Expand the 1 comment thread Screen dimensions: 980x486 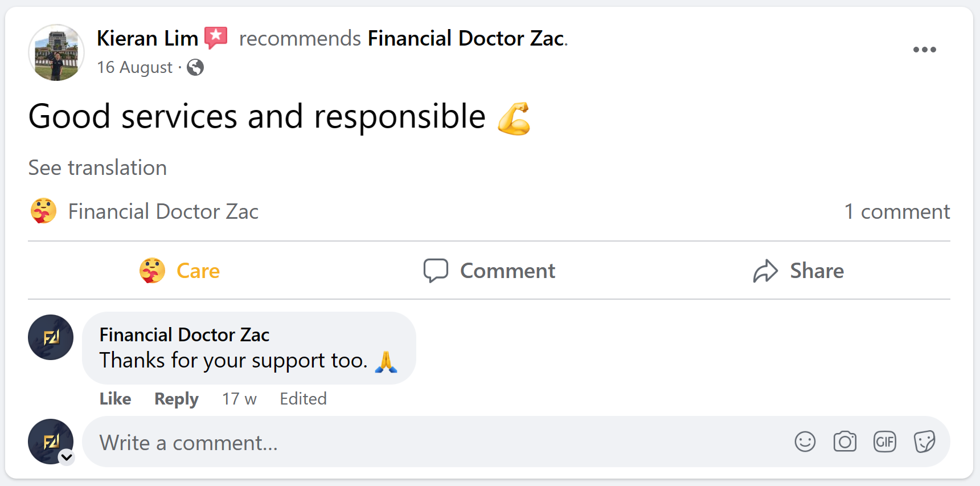coord(896,211)
